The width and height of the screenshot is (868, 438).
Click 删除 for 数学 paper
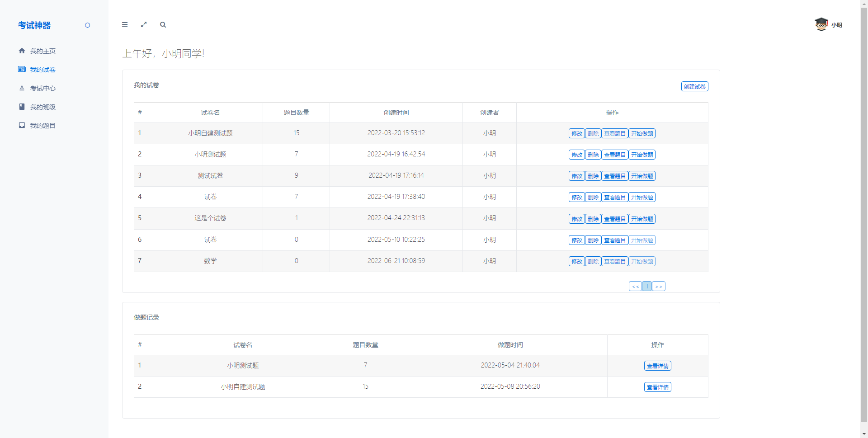coord(593,261)
